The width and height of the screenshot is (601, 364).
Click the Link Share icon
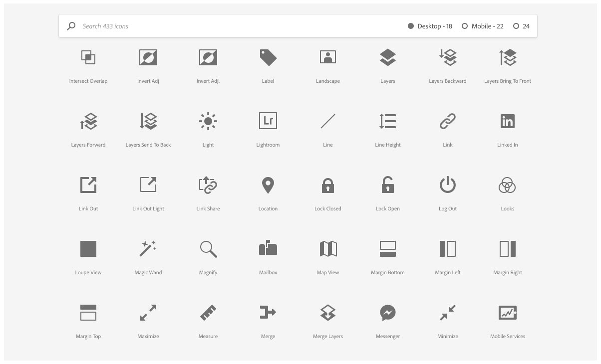(208, 184)
